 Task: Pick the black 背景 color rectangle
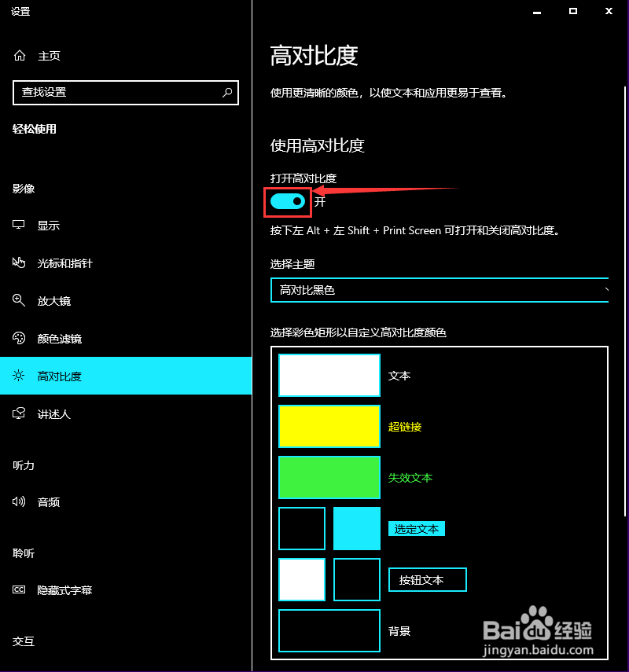(329, 630)
